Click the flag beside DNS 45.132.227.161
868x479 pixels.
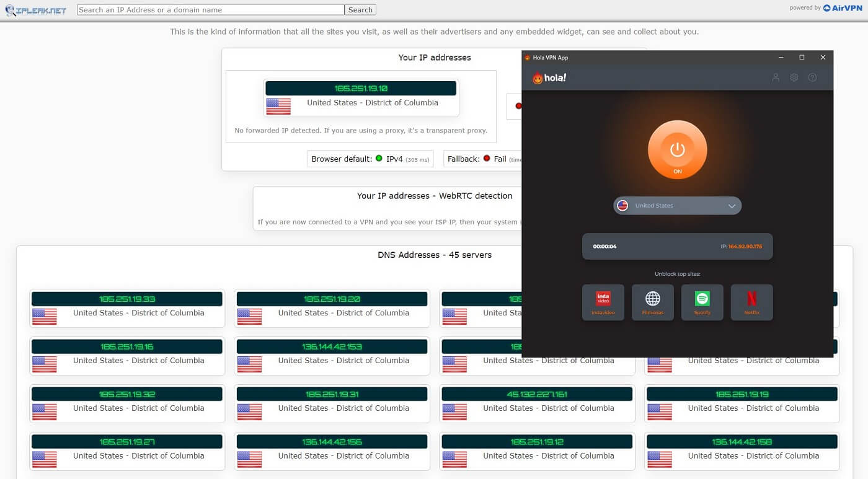454,412
